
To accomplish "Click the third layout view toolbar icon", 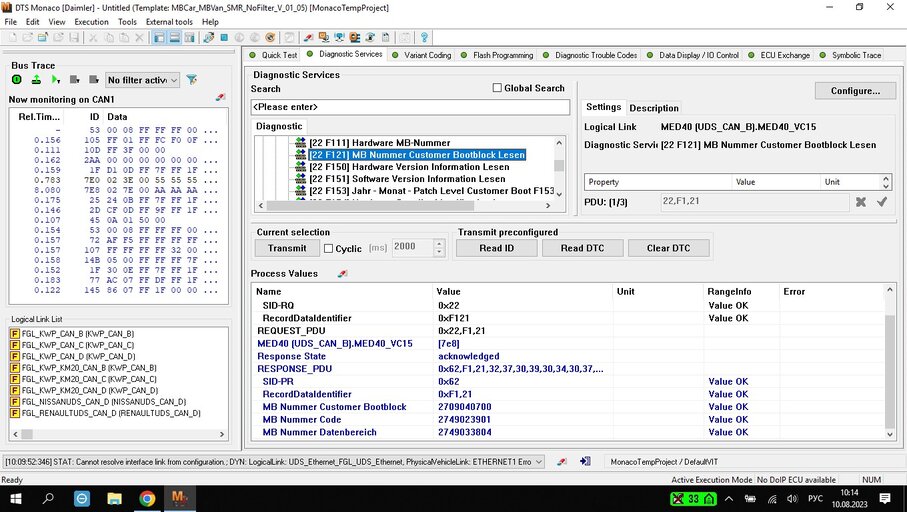I will [190, 38].
